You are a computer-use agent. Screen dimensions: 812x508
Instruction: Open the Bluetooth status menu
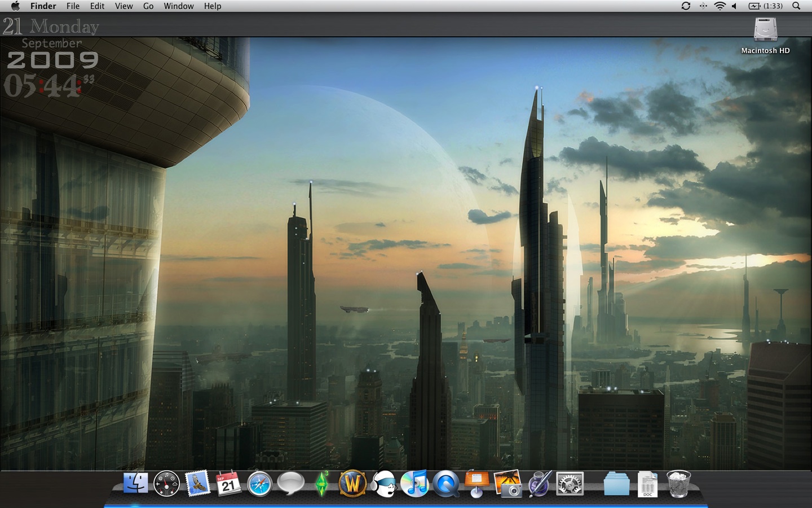[703, 6]
